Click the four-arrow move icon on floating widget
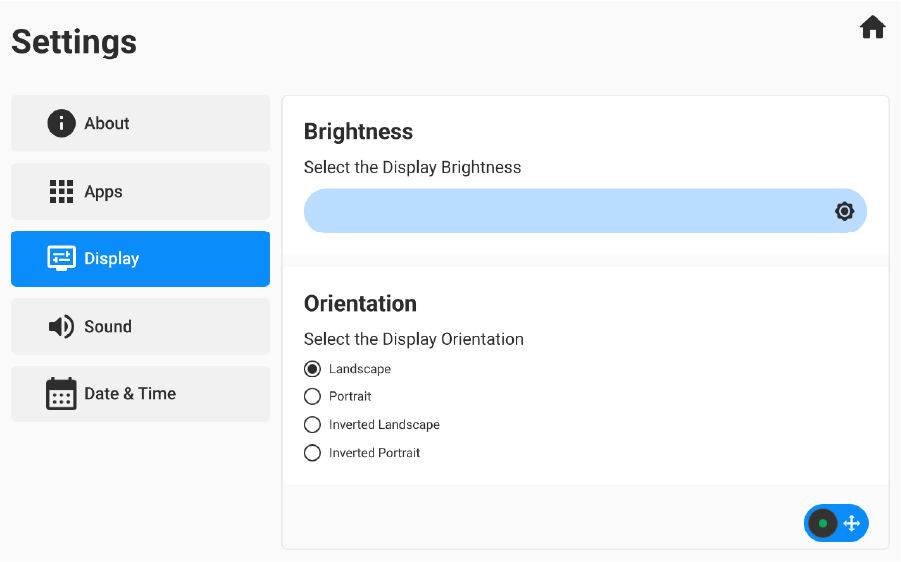The image size is (901, 562). [852, 523]
